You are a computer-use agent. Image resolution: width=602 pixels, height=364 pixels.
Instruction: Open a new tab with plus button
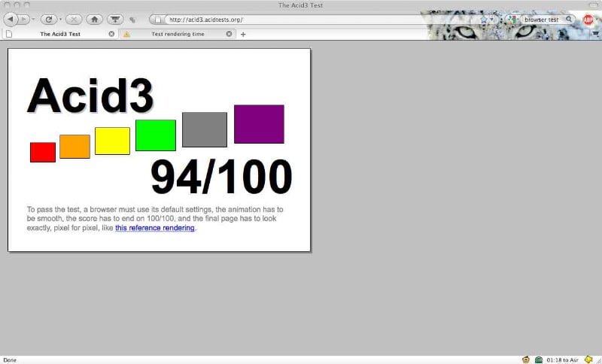(x=243, y=34)
